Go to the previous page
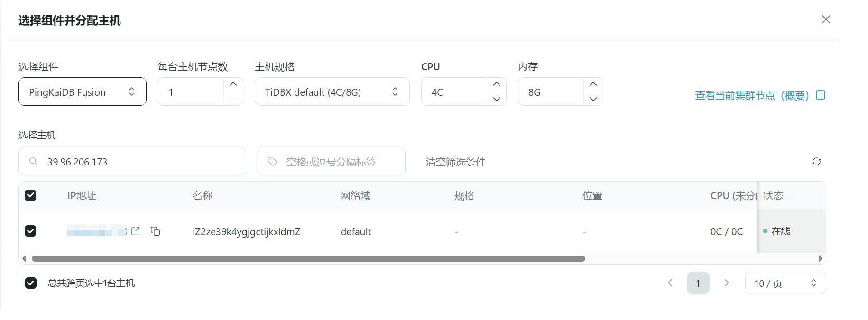Viewport: 868px width, 320px height. [x=670, y=283]
